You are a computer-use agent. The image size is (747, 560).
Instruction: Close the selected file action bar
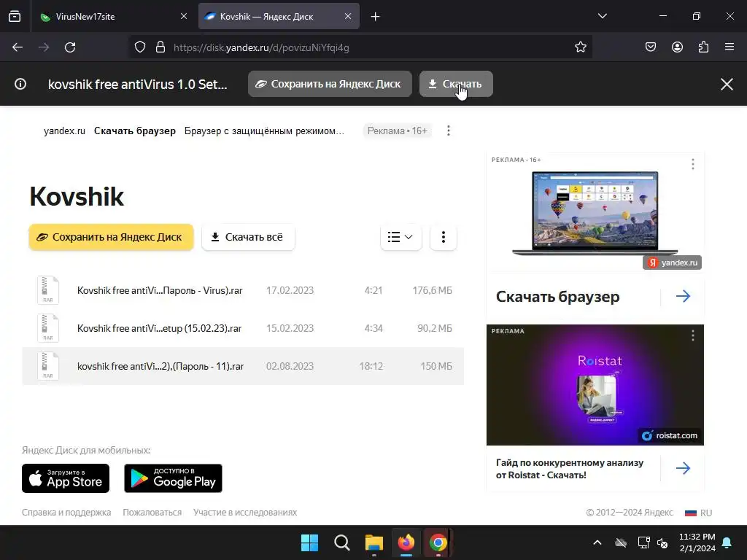pyautogui.click(x=727, y=85)
